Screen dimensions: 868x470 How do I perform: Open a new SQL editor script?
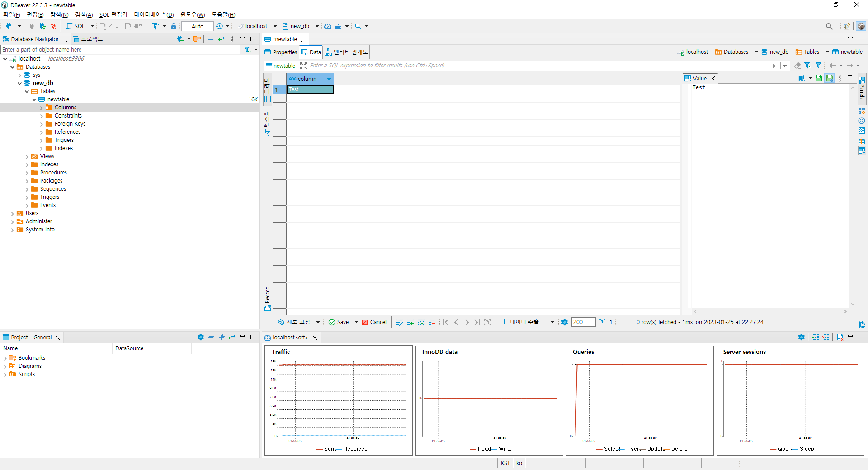point(75,26)
